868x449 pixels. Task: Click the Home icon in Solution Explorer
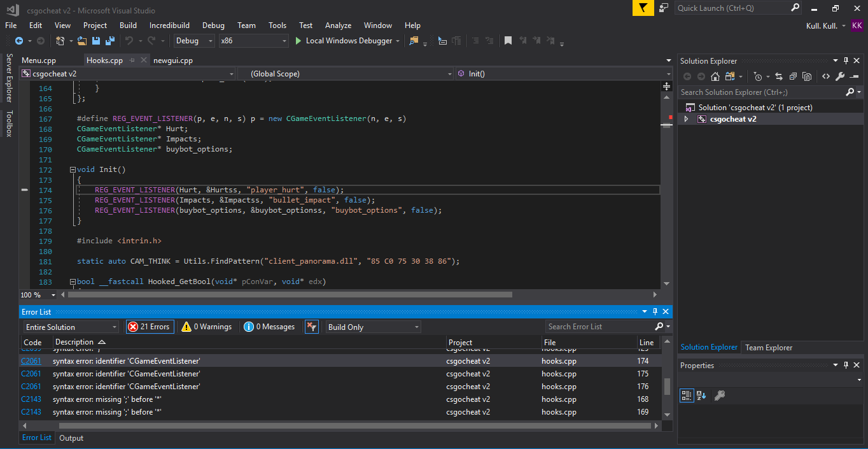(x=715, y=76)
